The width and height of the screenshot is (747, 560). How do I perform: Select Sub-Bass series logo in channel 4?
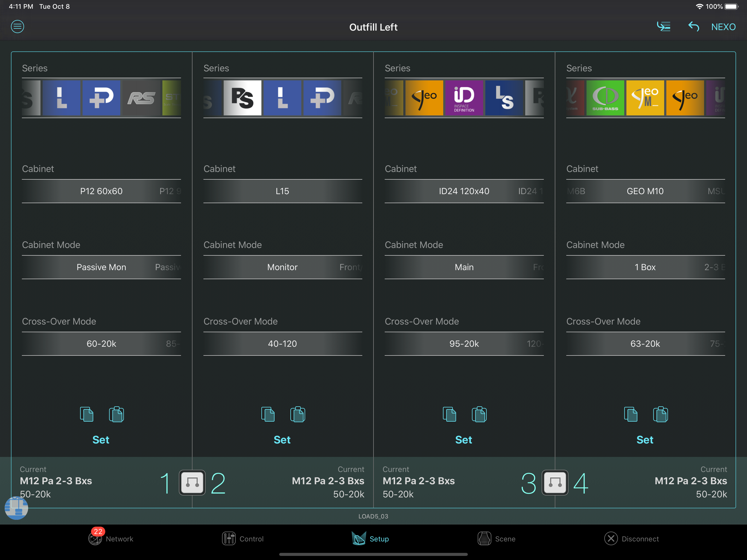[x=605, y=98]
